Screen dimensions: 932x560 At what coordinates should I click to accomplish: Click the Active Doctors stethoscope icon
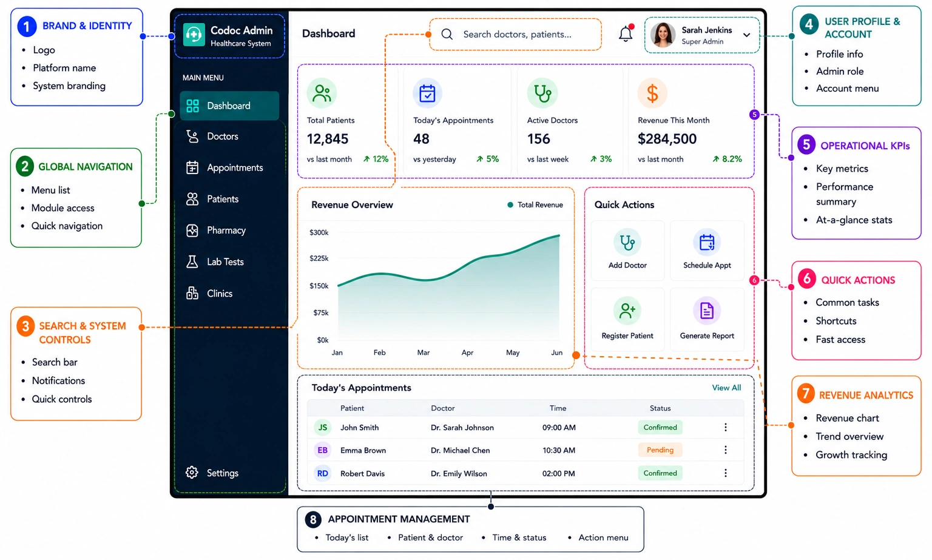tap(542, 93)
